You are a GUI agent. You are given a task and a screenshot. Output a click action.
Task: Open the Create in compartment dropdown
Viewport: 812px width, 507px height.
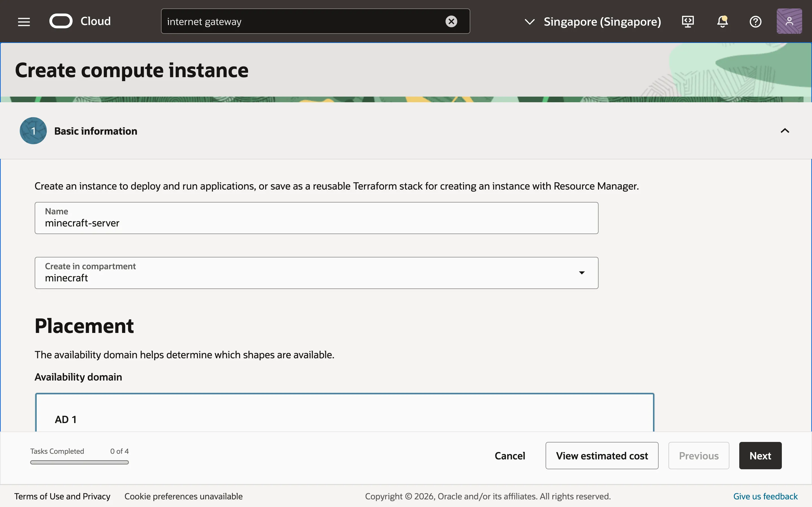(581, 273)
